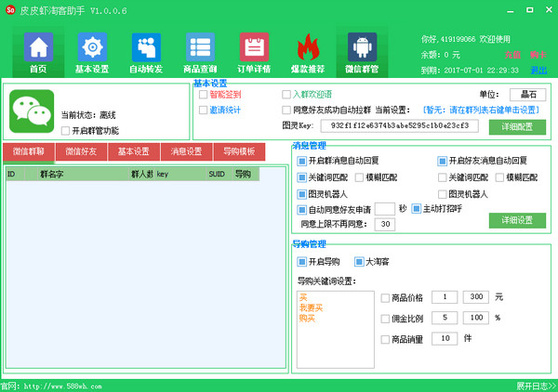Switch to 微信群聊 tab
The image size is (558, 392).
[x=29, y=151]
